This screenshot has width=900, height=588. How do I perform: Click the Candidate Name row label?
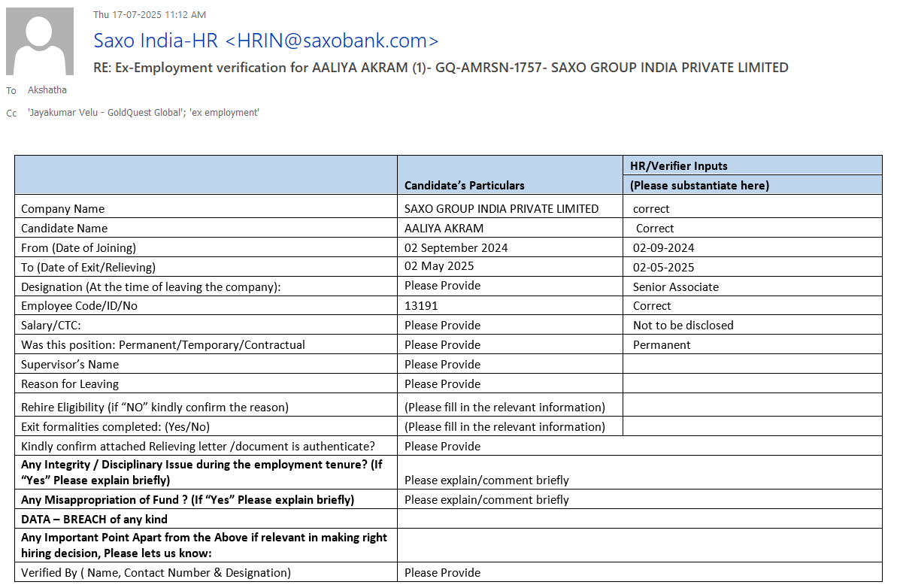[x=65, y=229]
